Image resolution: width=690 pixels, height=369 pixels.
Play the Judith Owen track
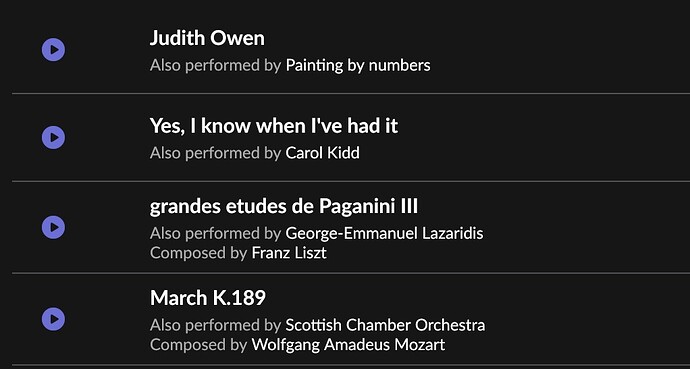pos(53,50)
